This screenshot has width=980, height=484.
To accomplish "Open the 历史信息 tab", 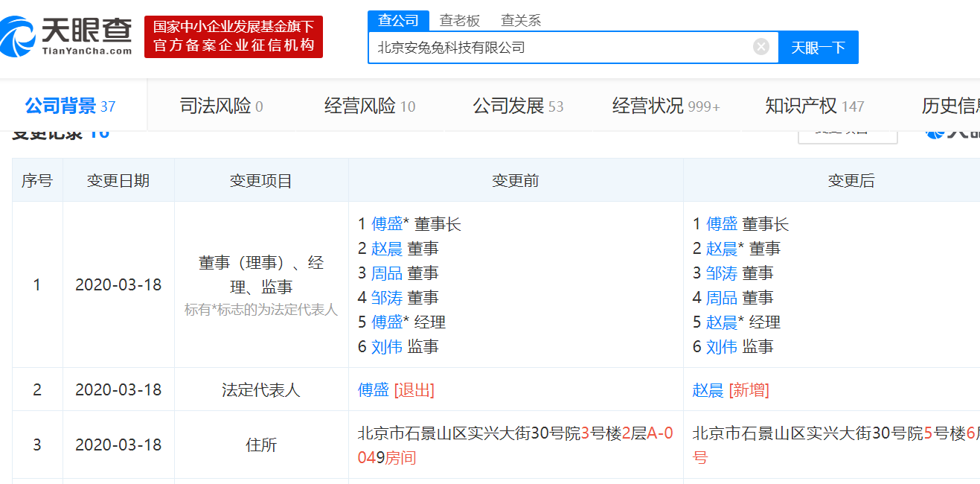I will (951, 106).
